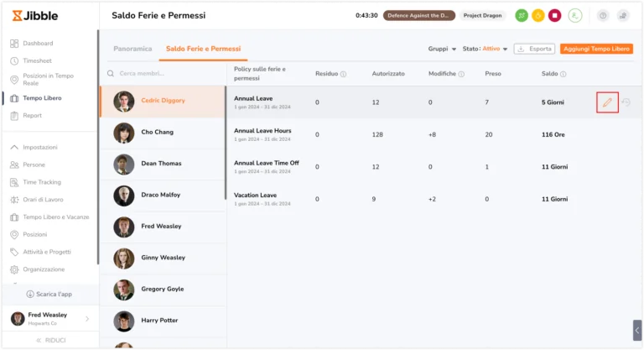Viewport: 644px width, 350px height.
Task: Click Draco Malfoy's avatar photo
Action: [x=123, y=196]
